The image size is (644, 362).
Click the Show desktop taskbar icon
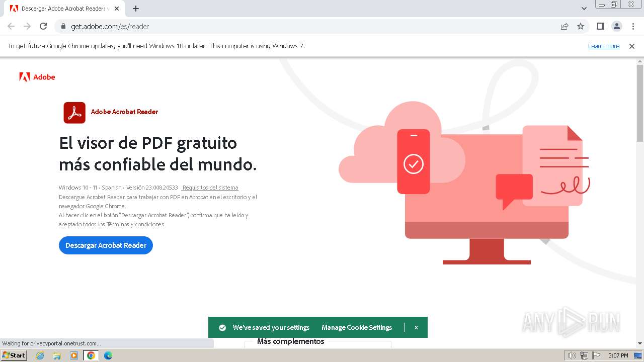[x=638, y=355]
